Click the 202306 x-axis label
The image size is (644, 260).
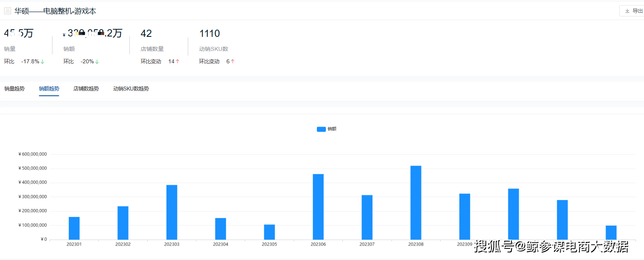(x=318, y=244)
